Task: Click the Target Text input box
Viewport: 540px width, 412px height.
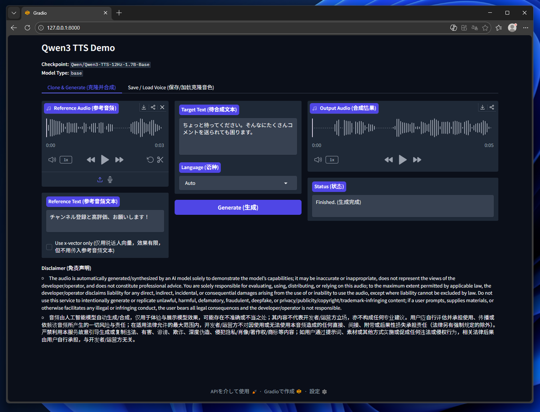Action: pyautogui.click(x=238, y=136)
